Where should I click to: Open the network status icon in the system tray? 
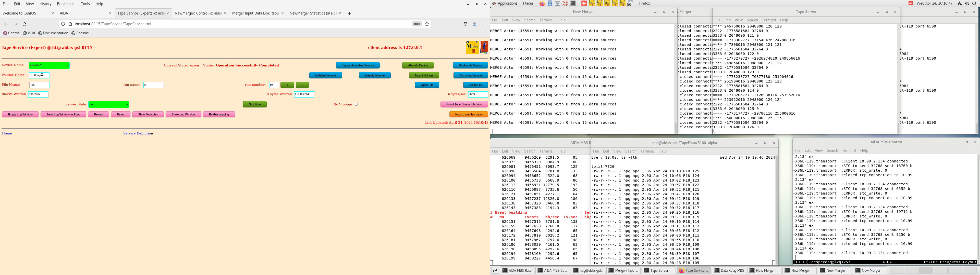pyautogui.click(x=960, y=3)
